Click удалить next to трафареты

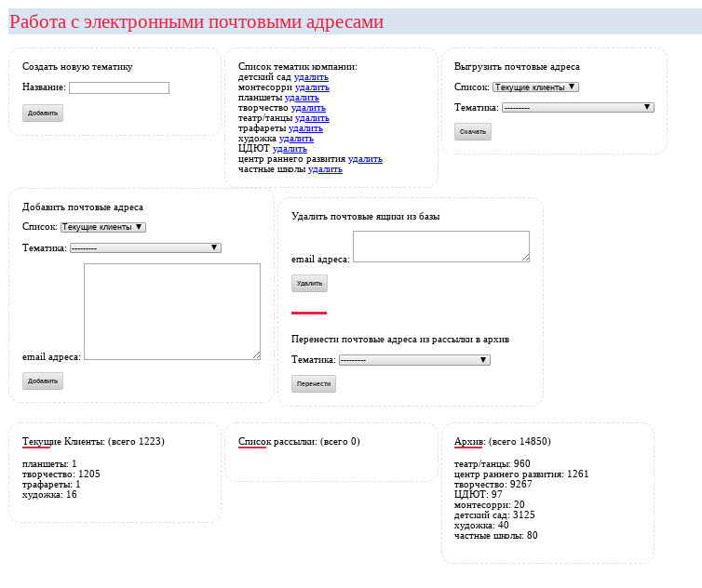(305, 128)
